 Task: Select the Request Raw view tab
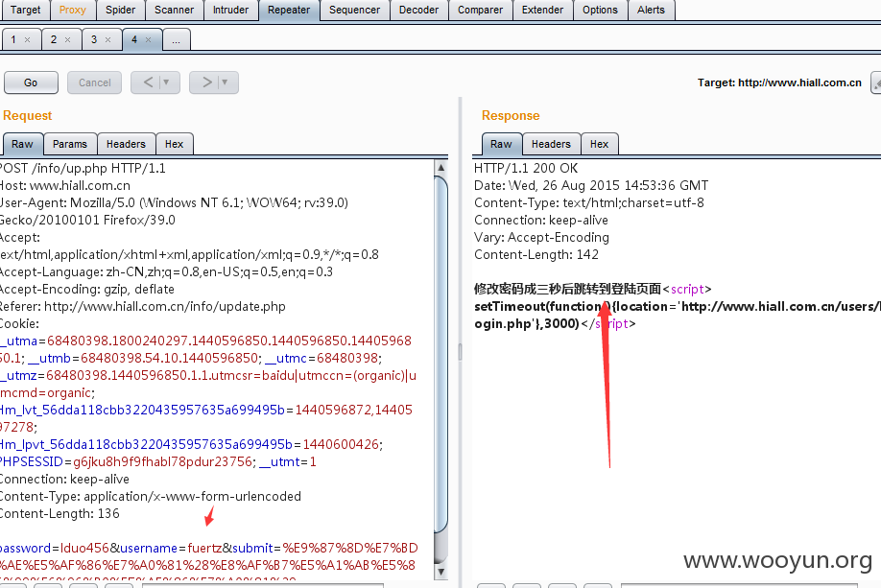[22, 144]
